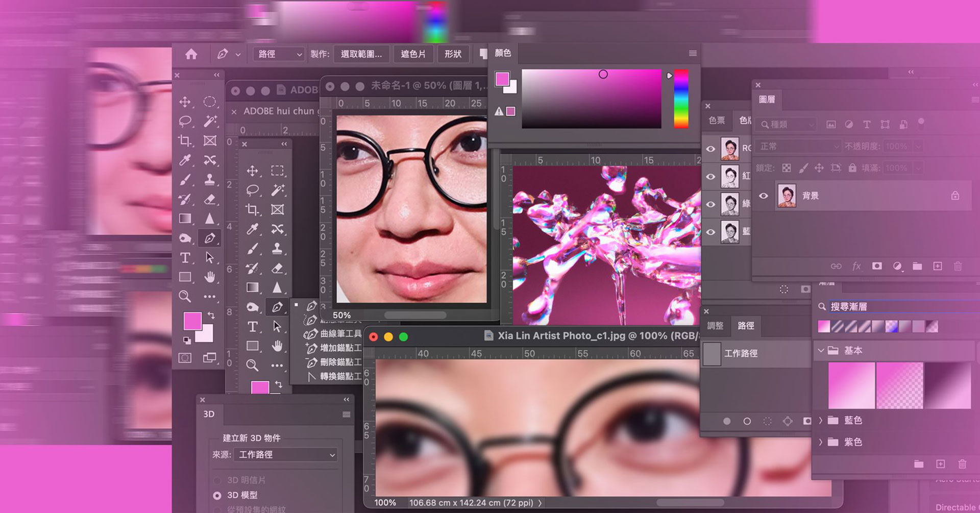
Task: Create new gradient in Gradients panel
Action: (941, 463)
